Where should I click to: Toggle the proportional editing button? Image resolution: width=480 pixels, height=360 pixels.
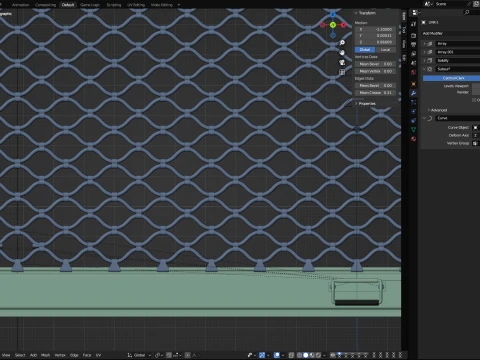coord(188,355)
